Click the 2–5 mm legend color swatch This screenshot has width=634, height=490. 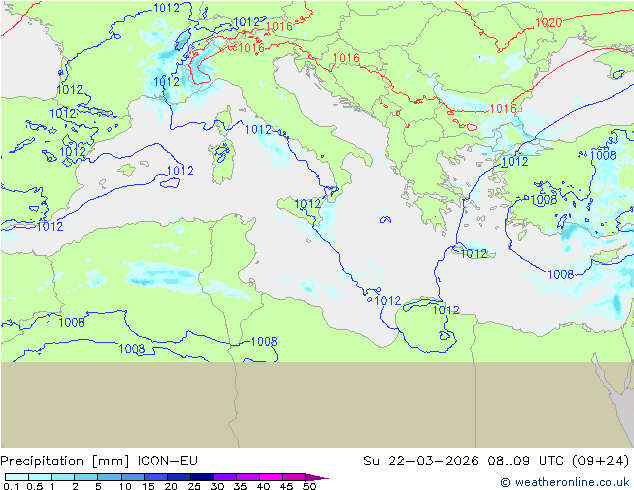(86, 477)
